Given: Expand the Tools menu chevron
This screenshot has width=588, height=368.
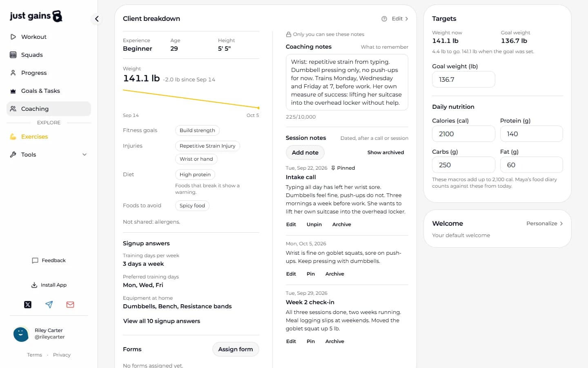Looking at the screenshot, I should tap(85, 155).
